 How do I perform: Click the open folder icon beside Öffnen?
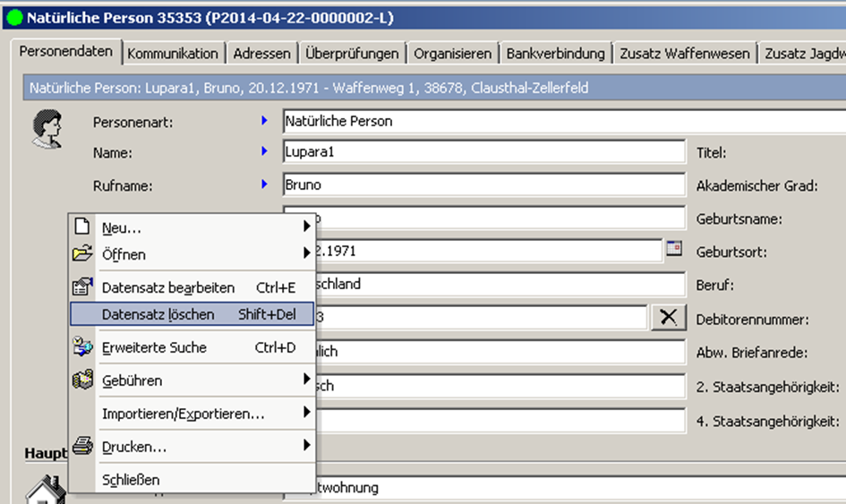coord(82,254)
